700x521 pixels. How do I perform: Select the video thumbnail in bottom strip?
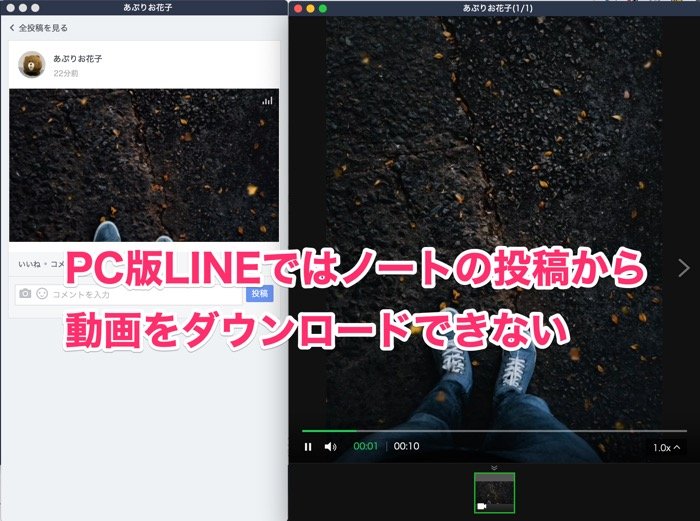coord(494,493)
